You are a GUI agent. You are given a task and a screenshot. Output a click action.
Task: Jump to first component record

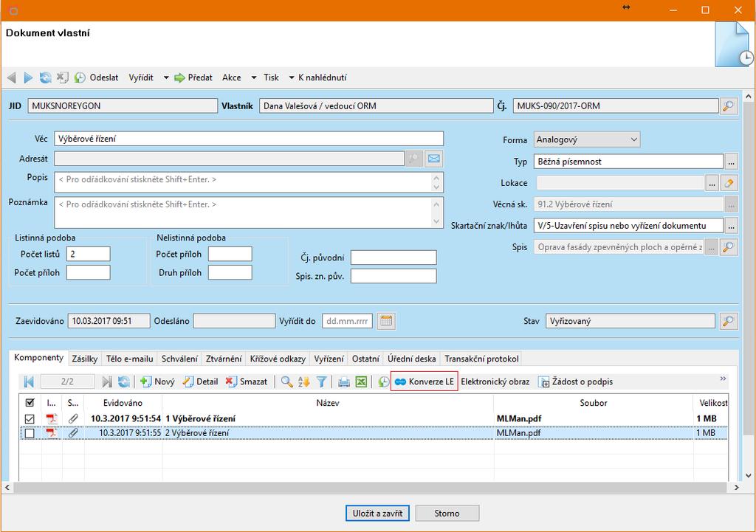pos(29,381)
